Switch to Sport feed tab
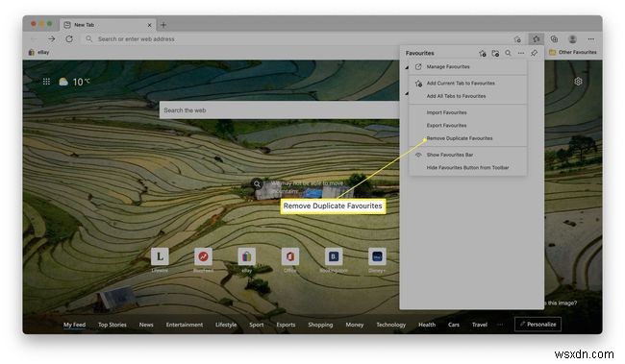The width and height of the screenshot is (625, 364). (257, 325)
